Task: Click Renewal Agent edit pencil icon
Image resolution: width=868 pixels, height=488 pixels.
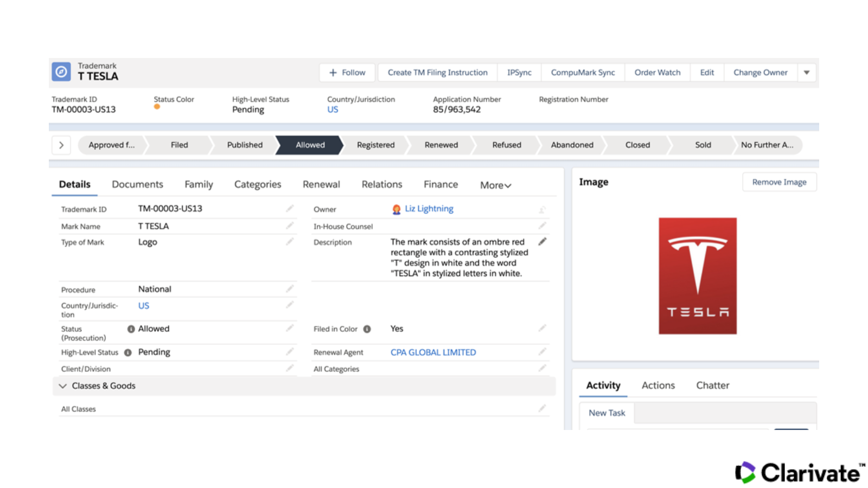Action: 542,351
